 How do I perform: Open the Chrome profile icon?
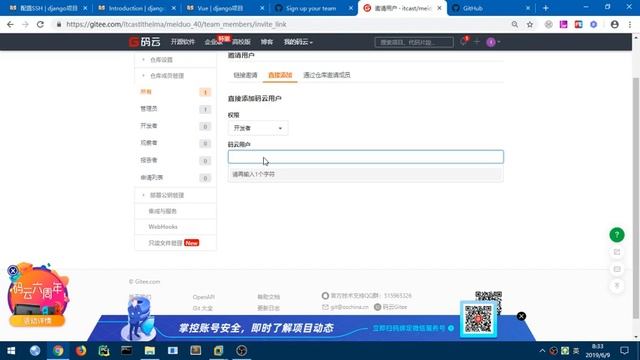click(614, 24)
